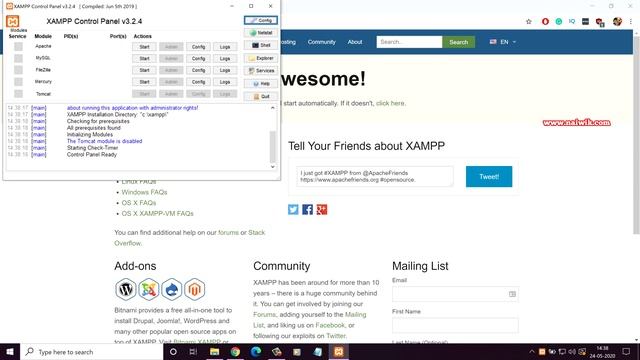This screenshot has width=640, height=360.
Task: Click the First Name field
Action: coord(455,325)
